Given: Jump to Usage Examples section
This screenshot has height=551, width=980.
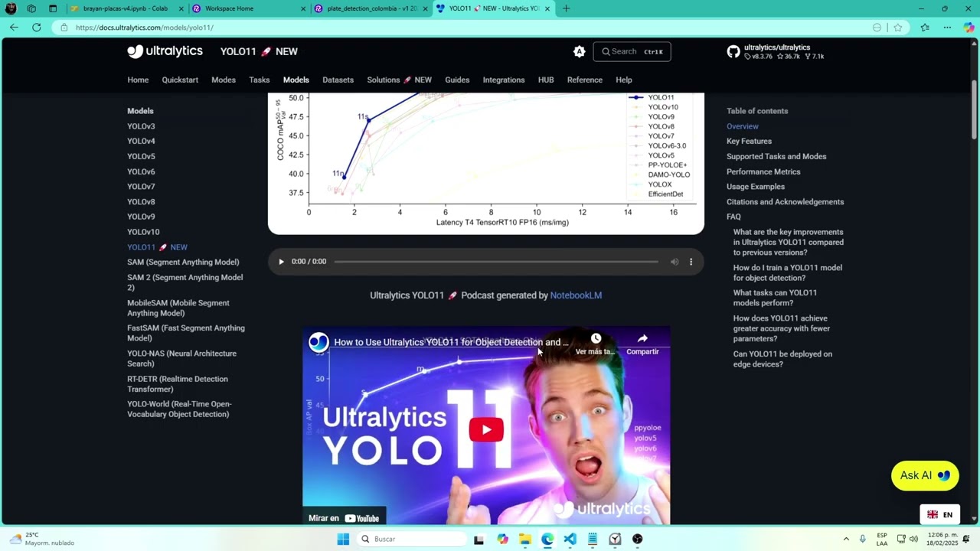Looking at the screenshot, I should 756,187.
